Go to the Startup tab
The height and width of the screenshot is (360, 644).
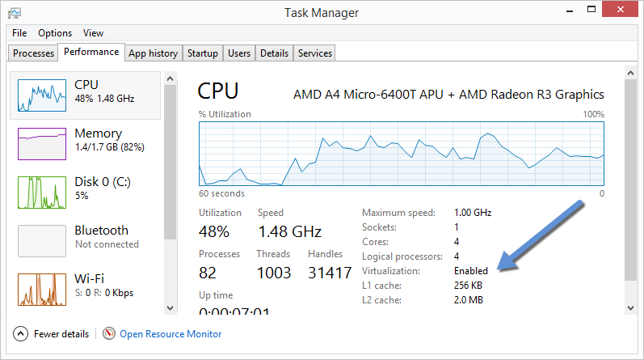pyautogui.click(x=202, y=53)
